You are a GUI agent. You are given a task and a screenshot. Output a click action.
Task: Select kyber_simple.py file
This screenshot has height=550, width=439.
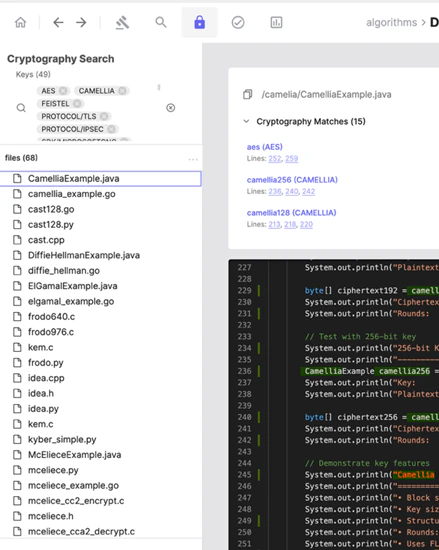101,440
